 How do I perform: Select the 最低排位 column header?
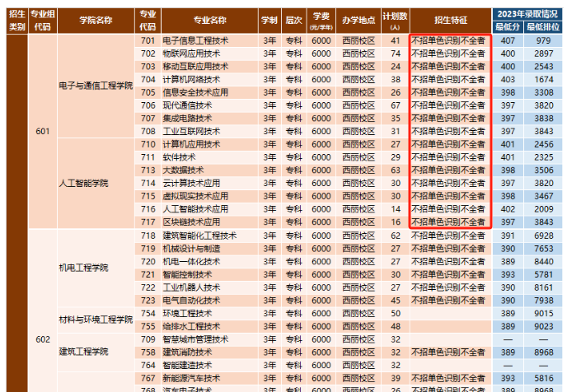point(543,27)
